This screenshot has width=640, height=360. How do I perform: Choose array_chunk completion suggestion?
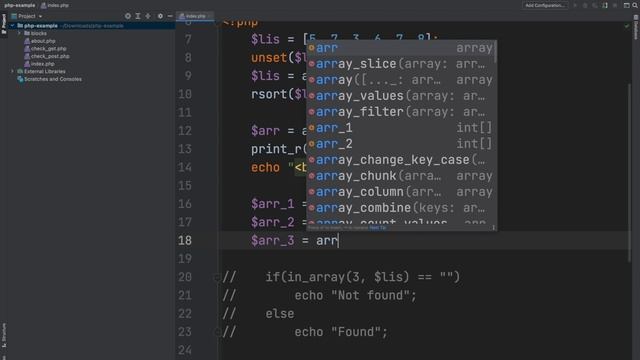[400, 176]
